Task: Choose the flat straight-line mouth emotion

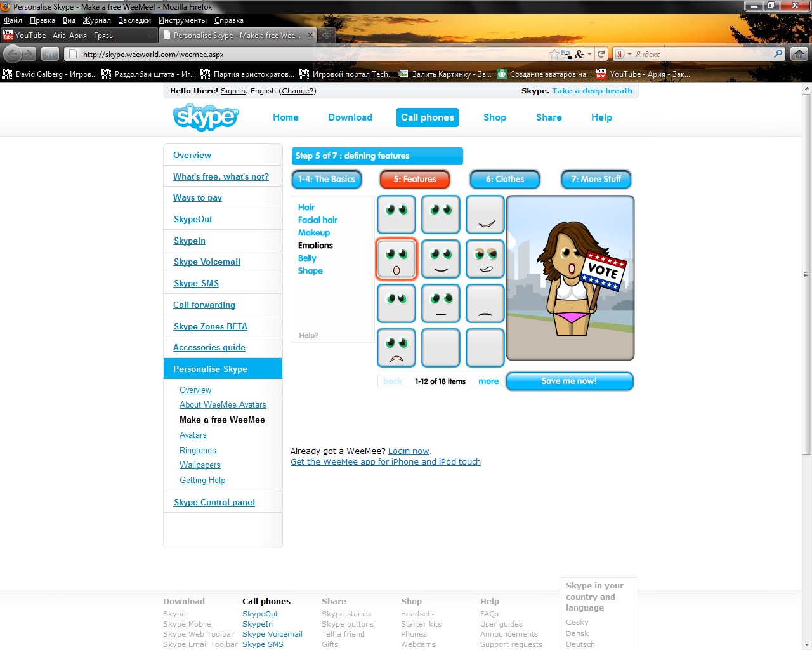Action: 441,303
